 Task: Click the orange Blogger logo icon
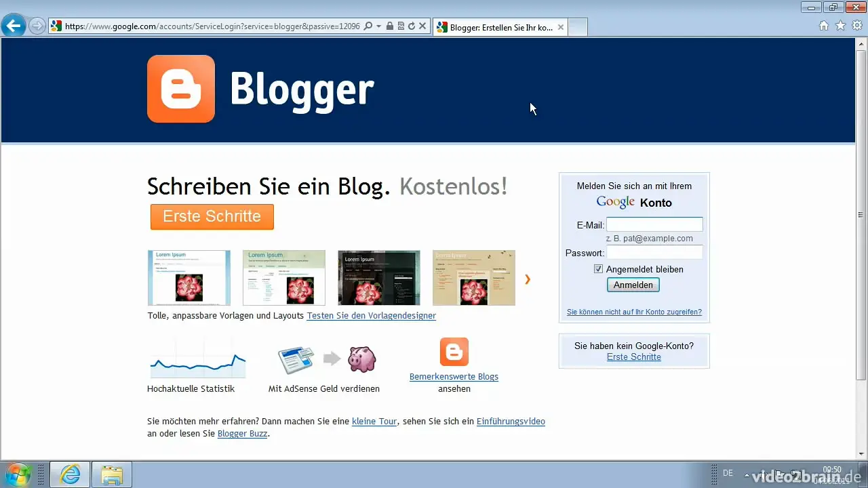(181, 89)
